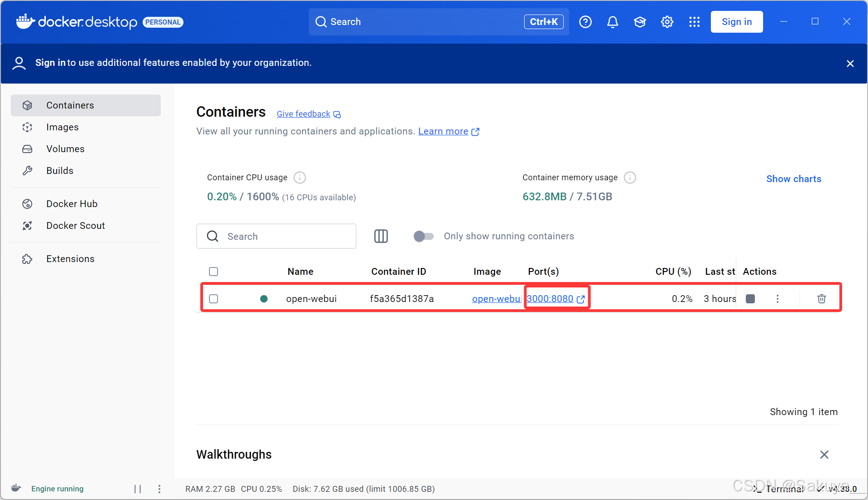Open more actions menu for open-webui
The width and height of the screenshot is (868, 500).
click(778, 299)
